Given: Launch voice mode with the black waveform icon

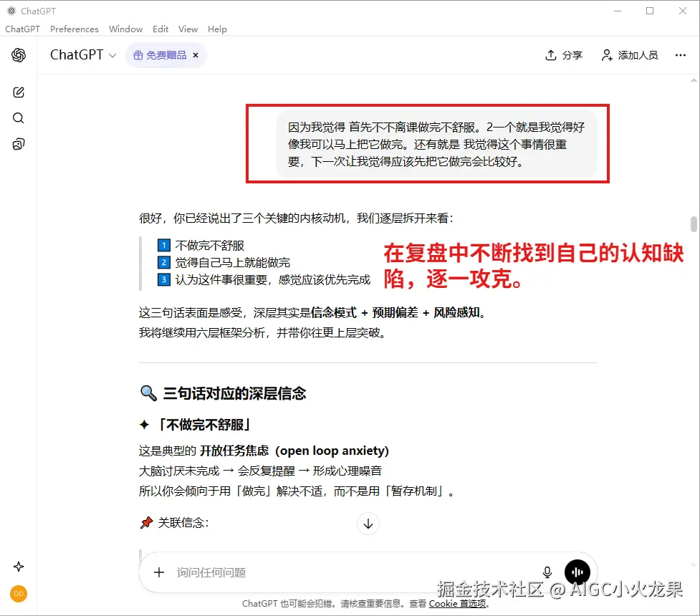Looking at the screenshot, I should [577, 572].
